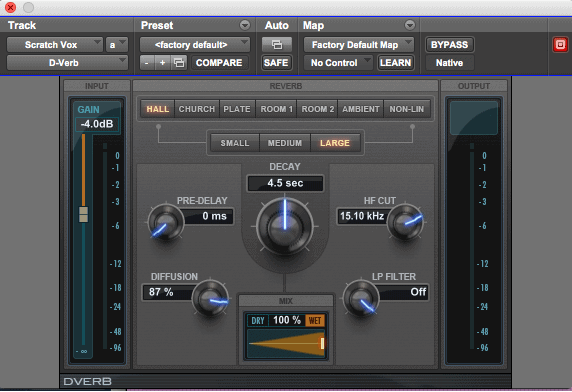Screen dimensions: 572x392
Task: Click the LP FILTER knob
Action: (361, 298)
